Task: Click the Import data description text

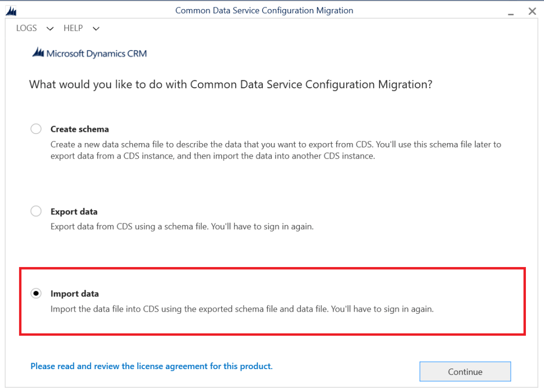Action: coord(242,308)
